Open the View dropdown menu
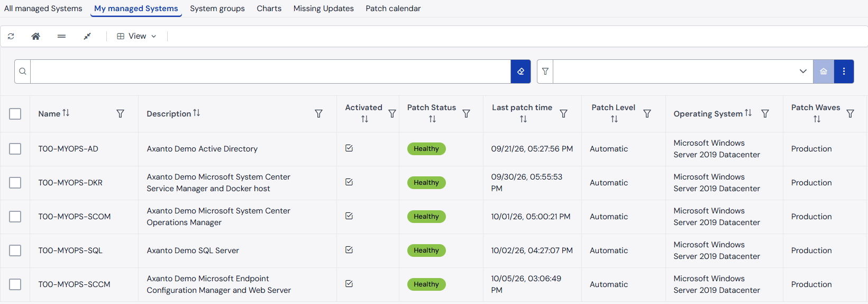The width and height of the screenshot is (868, 304). coord(136,36)
